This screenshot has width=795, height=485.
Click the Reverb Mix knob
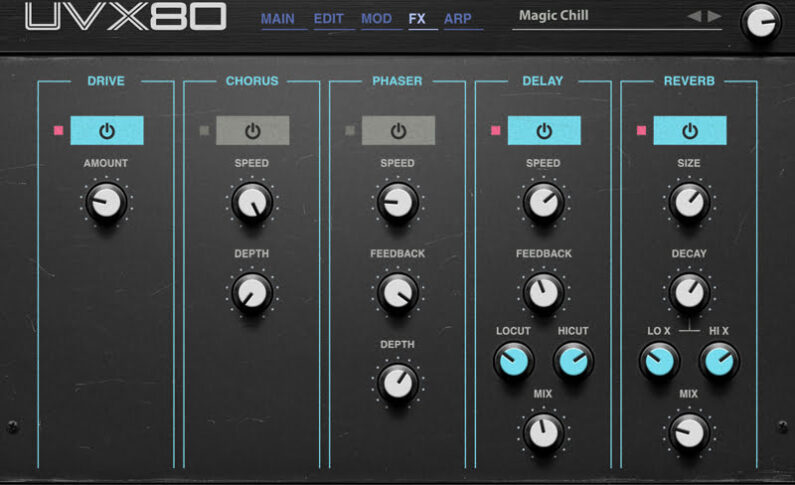click(689, 433)
